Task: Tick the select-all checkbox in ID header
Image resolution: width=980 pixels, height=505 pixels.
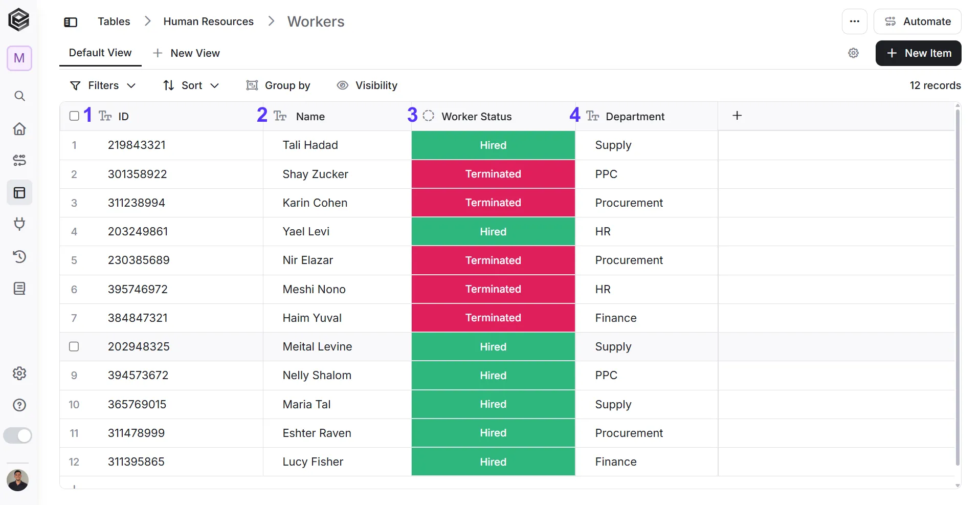Action: coord(74,116)
